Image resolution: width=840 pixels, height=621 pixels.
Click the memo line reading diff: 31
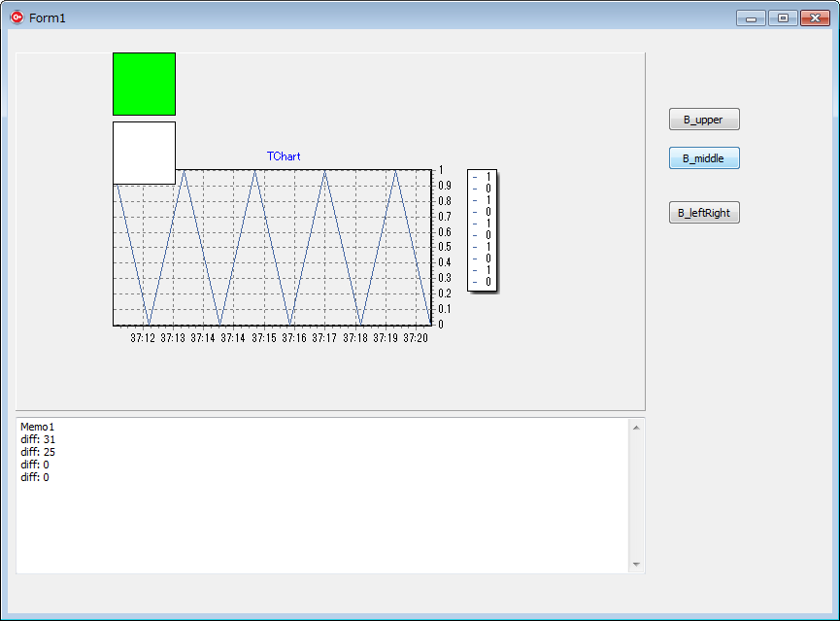(x=41, y=439)
